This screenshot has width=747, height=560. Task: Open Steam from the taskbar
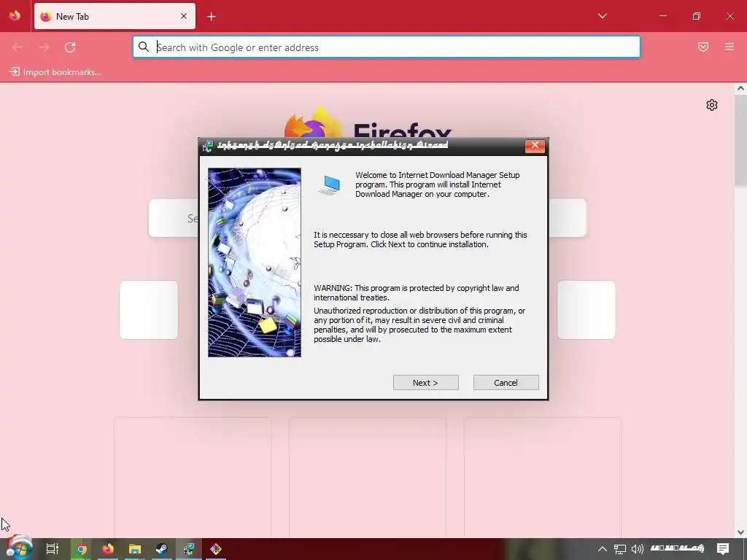[161, 549]
